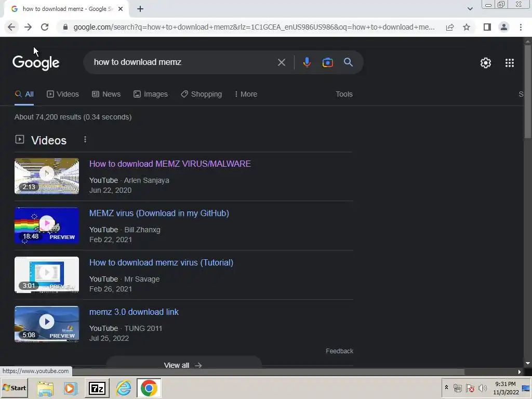Share this page via the share icon

(x=450, y=27)
